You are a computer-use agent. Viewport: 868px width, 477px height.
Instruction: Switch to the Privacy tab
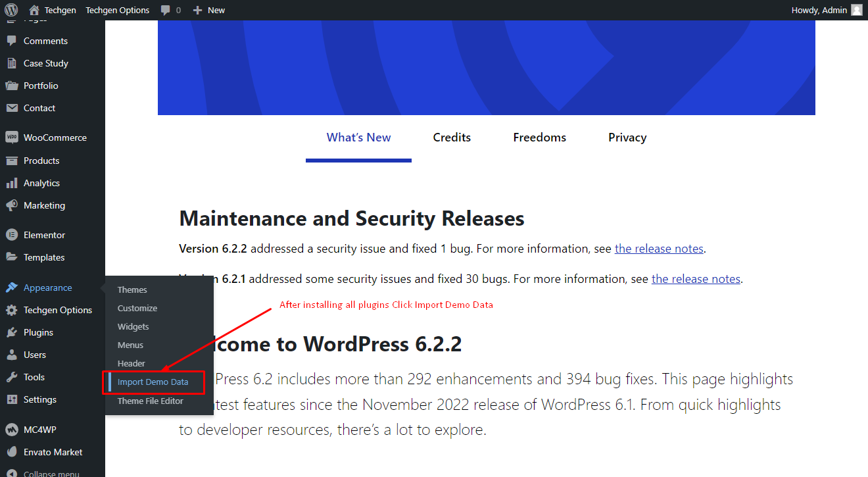point(627,138)
